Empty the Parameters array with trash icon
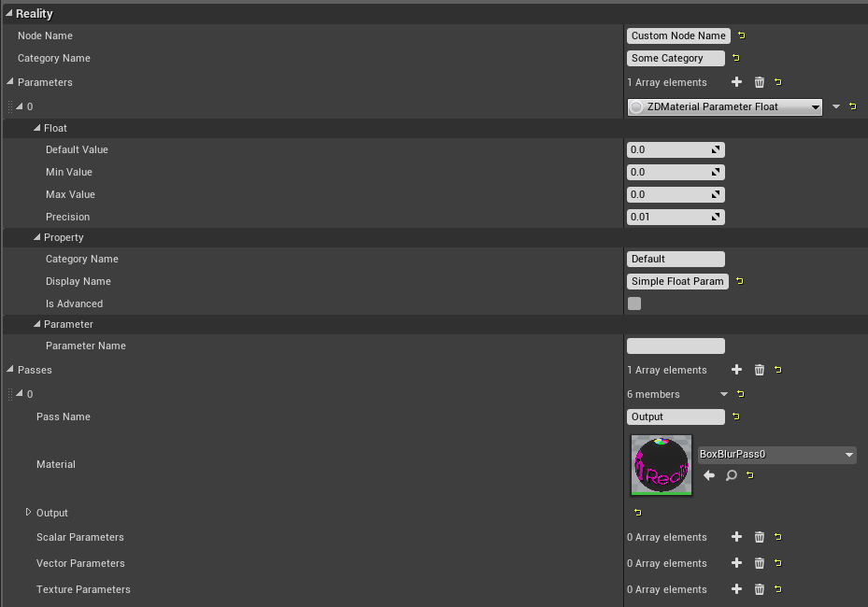 click(x=759, y=82)
